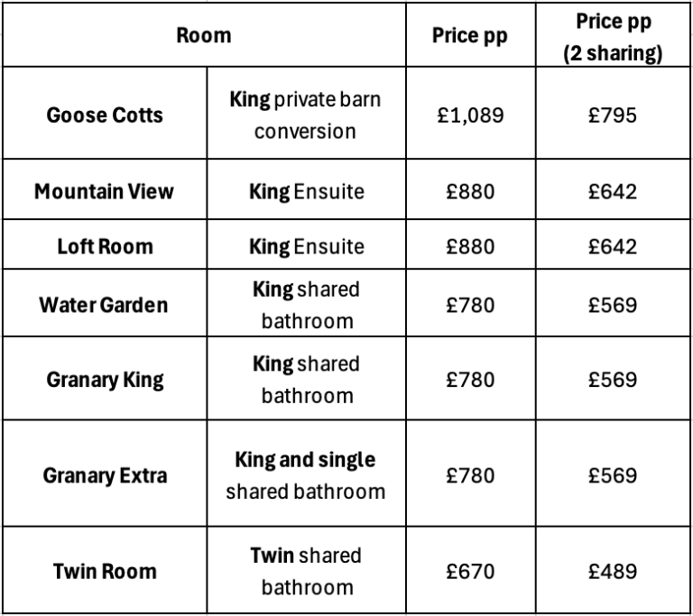Select the Granary King £569 sharing price
This screenshot has width=693, height=616.
coord(612,380)
